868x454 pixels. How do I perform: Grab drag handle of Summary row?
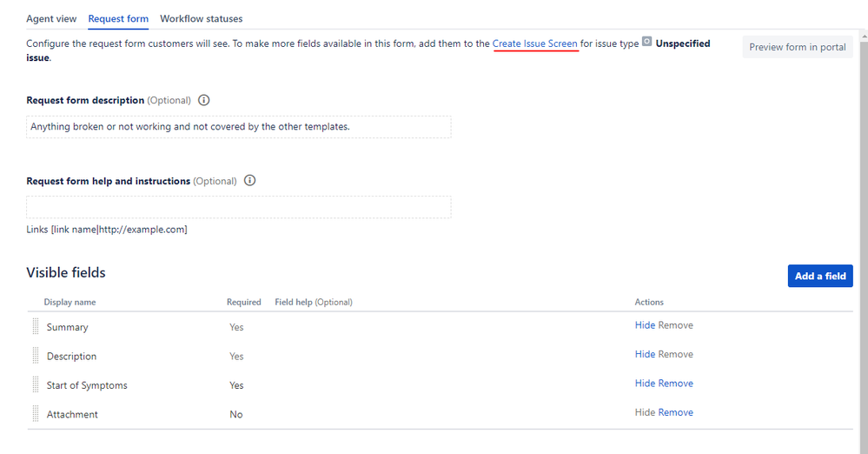(x=36, y=327)
